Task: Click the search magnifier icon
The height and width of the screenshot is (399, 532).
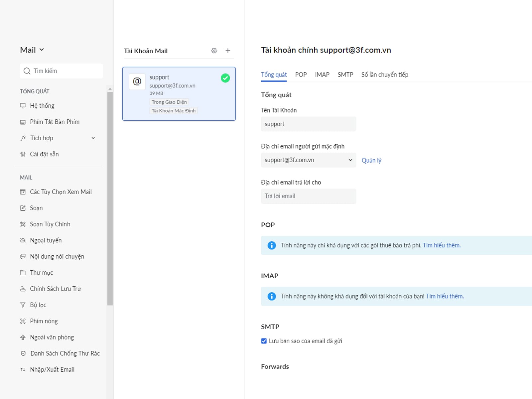Action: [x=27, y=71]
